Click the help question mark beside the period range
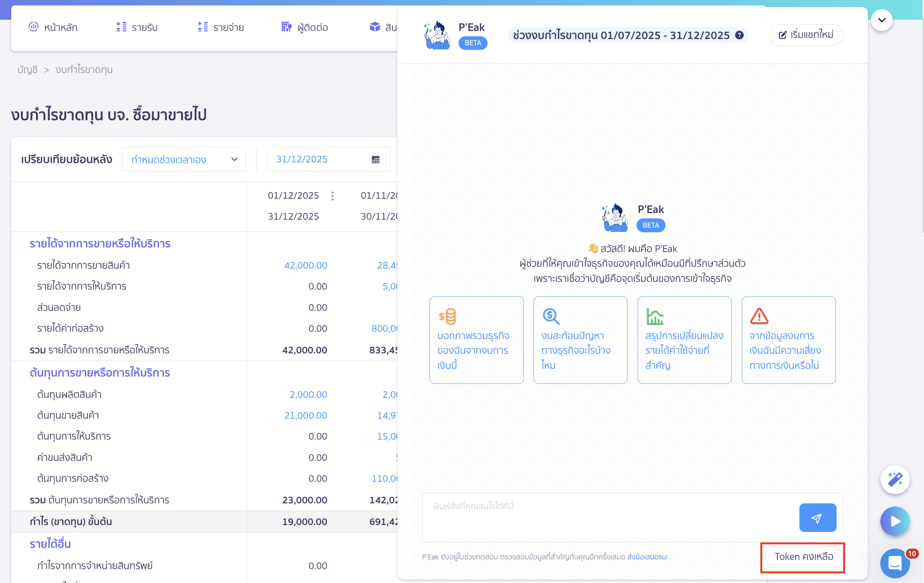 click(740, 35)
